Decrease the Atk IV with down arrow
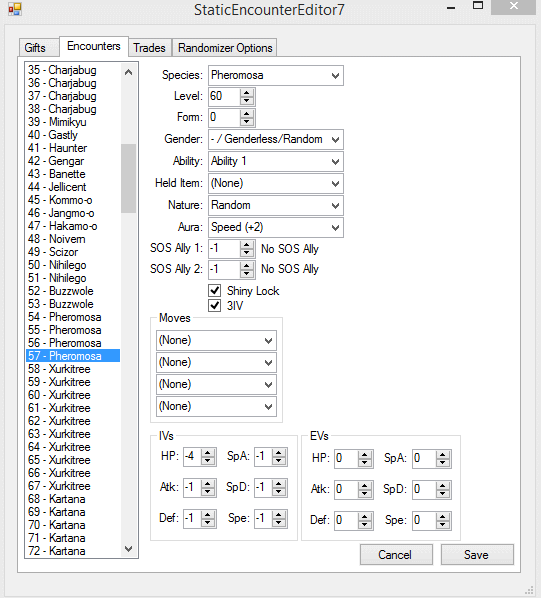This screenshot has height=598, width=541. 208,492
